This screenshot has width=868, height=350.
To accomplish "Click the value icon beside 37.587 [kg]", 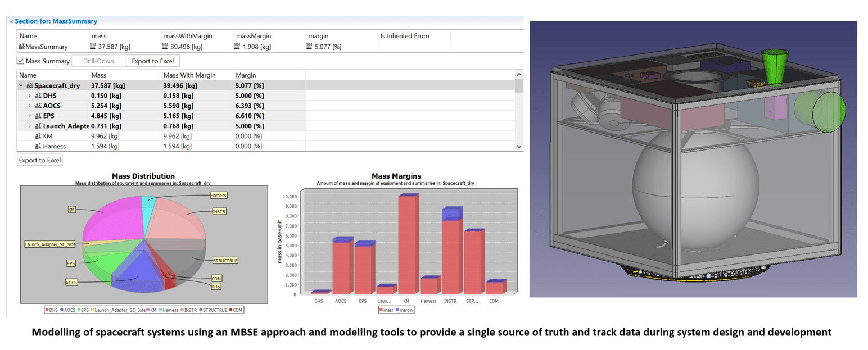I will (x=93, y=47).
